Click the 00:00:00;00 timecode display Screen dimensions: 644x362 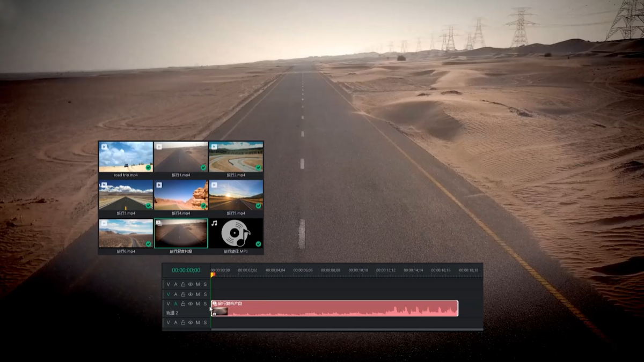point(186,270)
